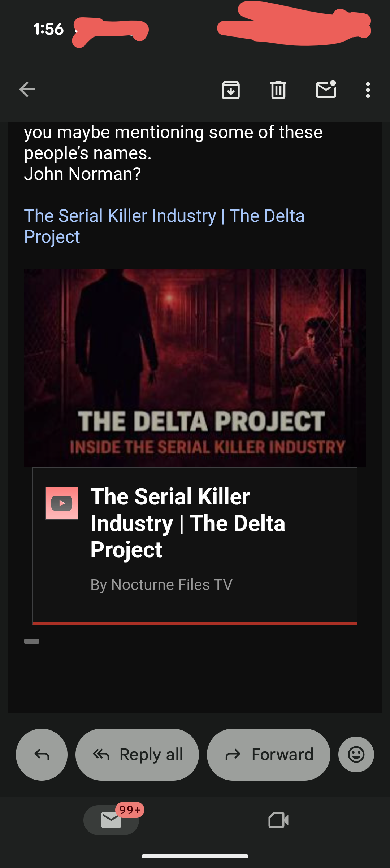Expand the trimmed content ellipsis pill
The image size is (390, 868).
[32, 641]
